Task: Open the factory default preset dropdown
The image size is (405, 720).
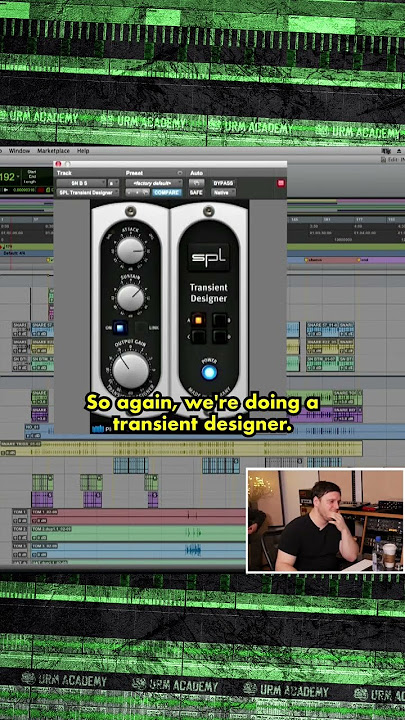Action: [154, 183]
